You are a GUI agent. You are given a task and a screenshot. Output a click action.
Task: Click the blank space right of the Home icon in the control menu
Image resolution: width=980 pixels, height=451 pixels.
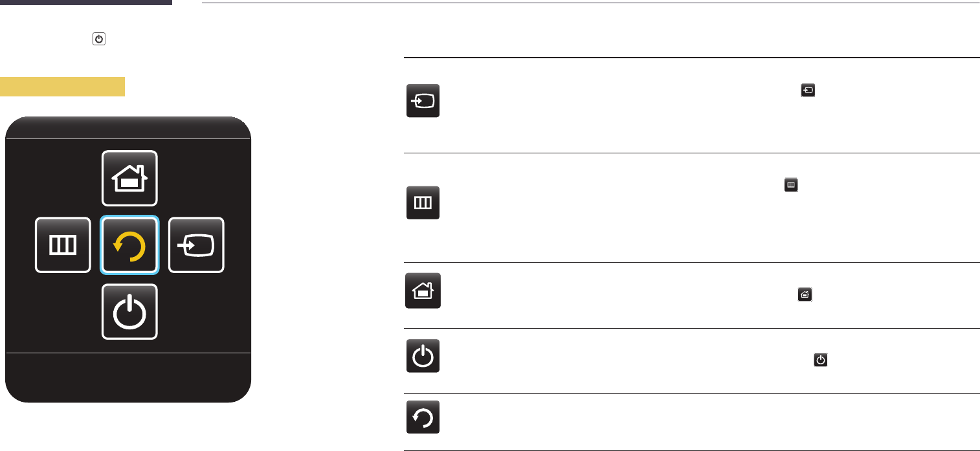click(x=204, y=178)
